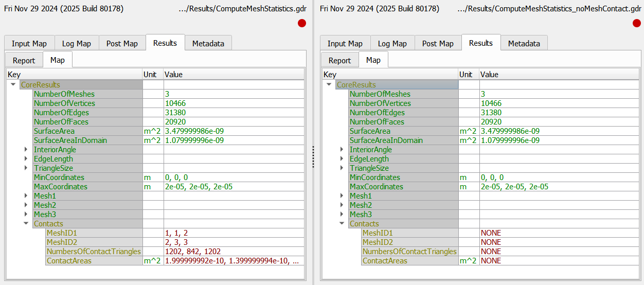This screenshot has width=644, height=285.
Task: Collapse Contacts node in right panel
Action: (342, 223)
